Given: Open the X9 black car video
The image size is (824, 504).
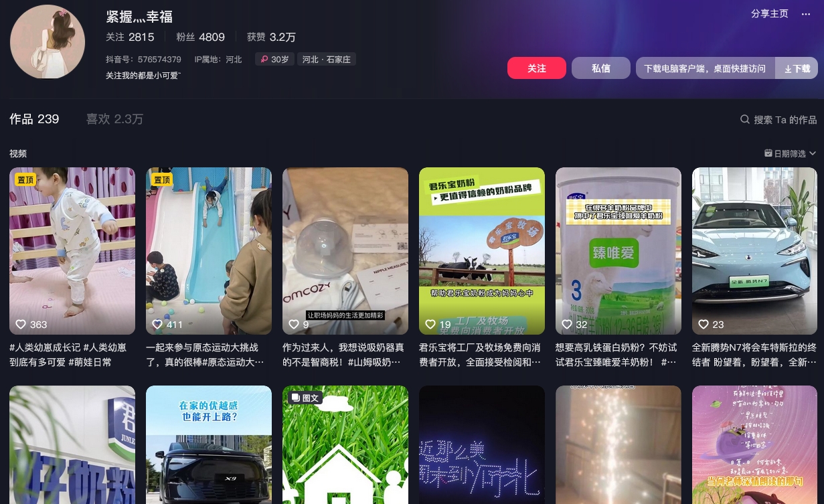Looking at the screenshot, I should pyautogui.click(x=209, y=444).
